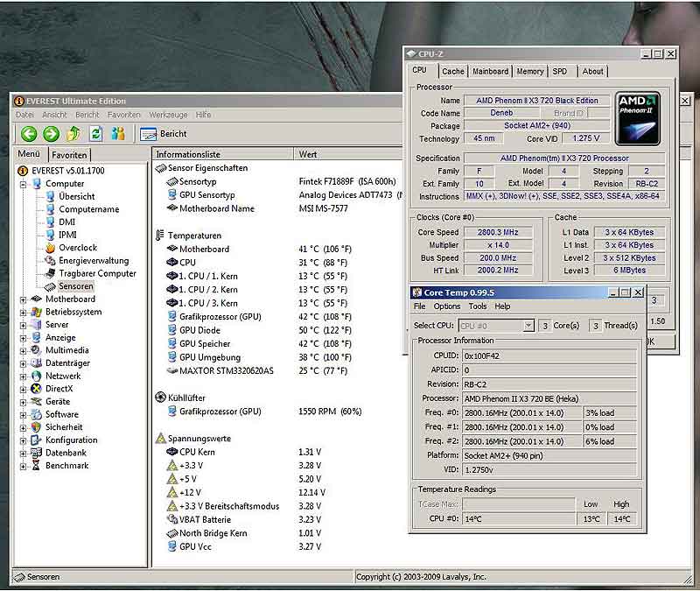This screenshot has height=591, width=700.
Task: Click the Temperaturen thermometer icon
Action: (x=160, y=236)
